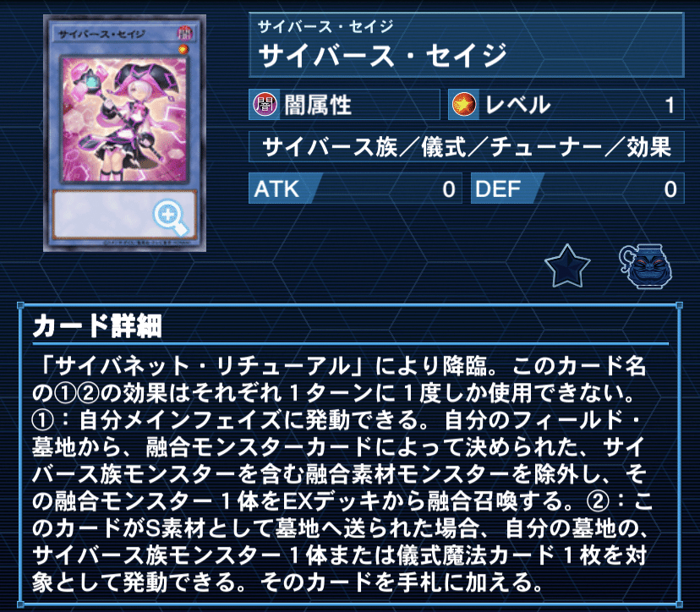Select the レベル 1 field
Screen dimensions: 700x612
coord(566,105)
